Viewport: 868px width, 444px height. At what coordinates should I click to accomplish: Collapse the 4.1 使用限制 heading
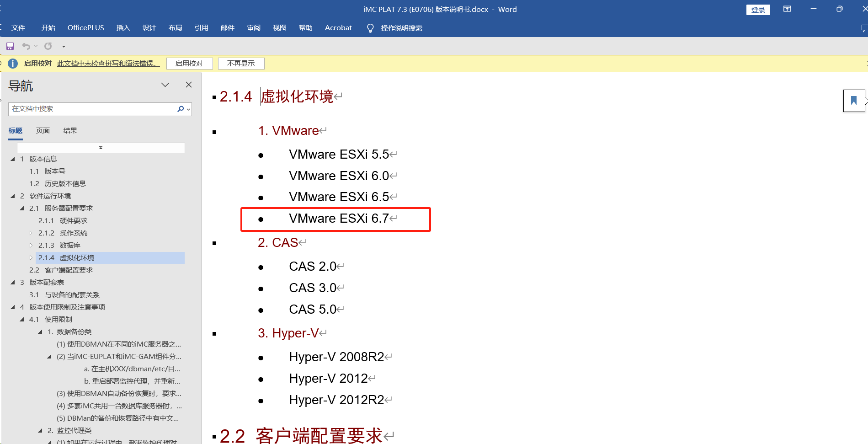(22, 320)
